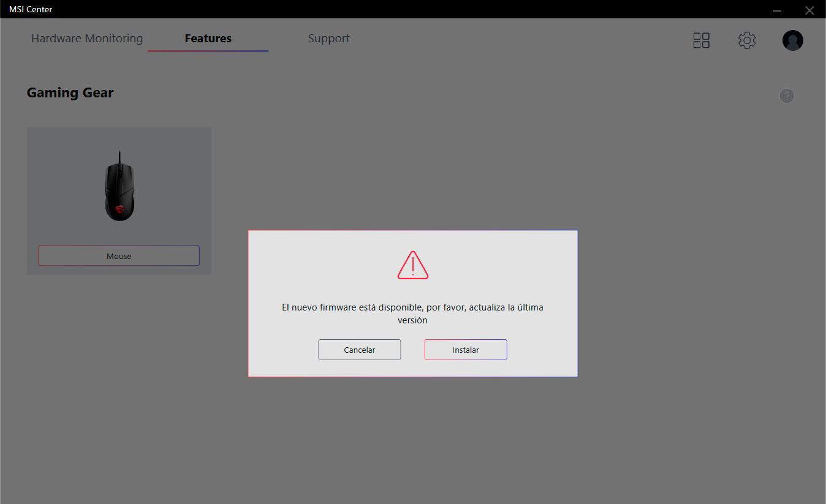The image size is (826, 504).
Task: Click the question mark help icon
Action: pos(786,96)
